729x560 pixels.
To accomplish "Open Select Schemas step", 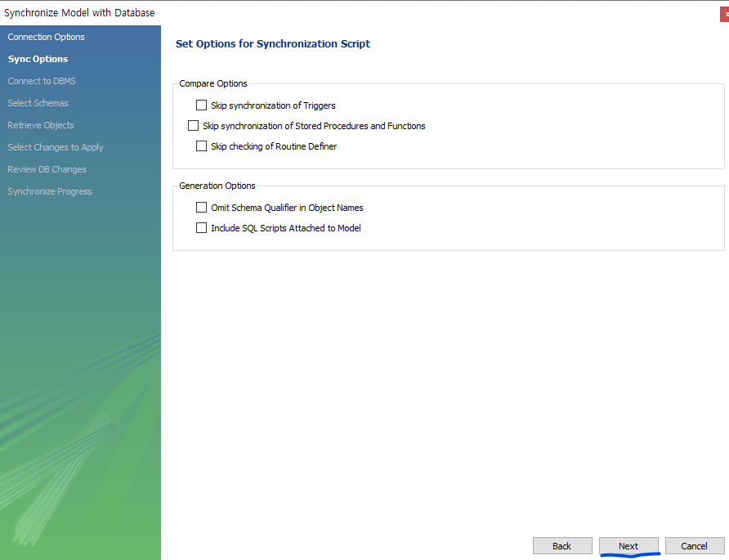I will tap(38, 103).
